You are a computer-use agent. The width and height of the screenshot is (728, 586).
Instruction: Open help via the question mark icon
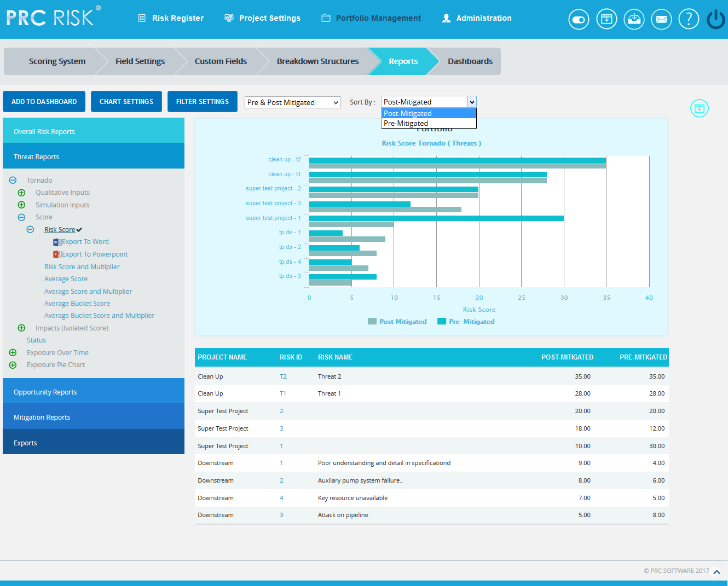(689, 19)
